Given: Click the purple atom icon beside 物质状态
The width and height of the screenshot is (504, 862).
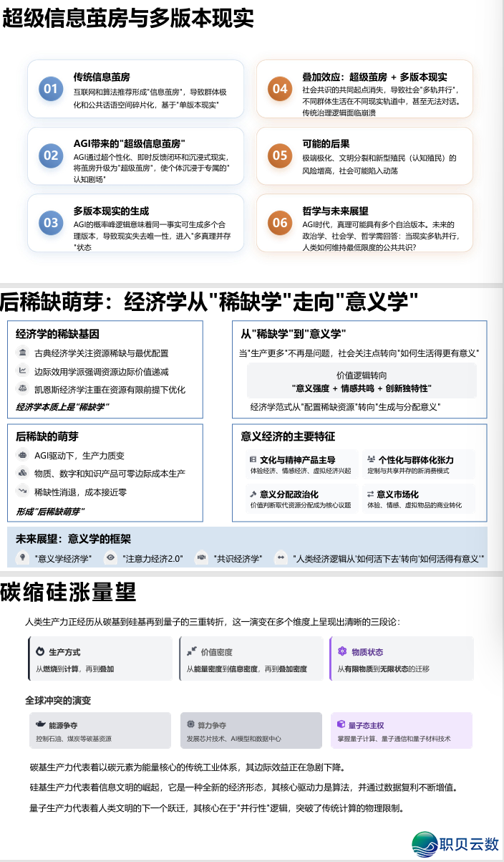Looking at the screenshot, I should (342, 652).
